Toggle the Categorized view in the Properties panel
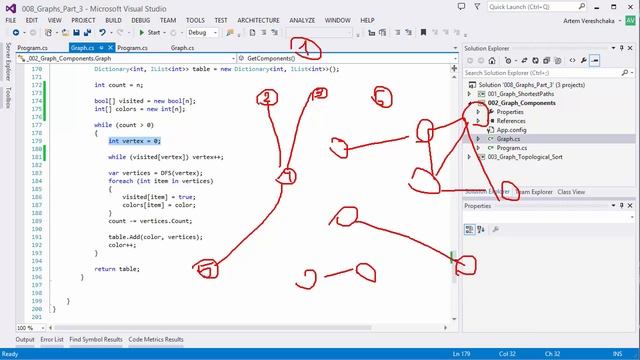Screen dimensions: 640x360 [469, 229]
